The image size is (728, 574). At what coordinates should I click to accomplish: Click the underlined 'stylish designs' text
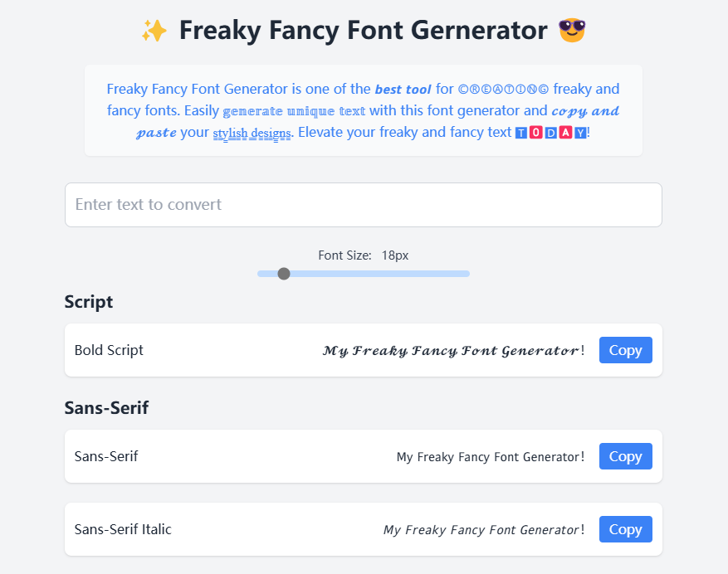(252, 133)
